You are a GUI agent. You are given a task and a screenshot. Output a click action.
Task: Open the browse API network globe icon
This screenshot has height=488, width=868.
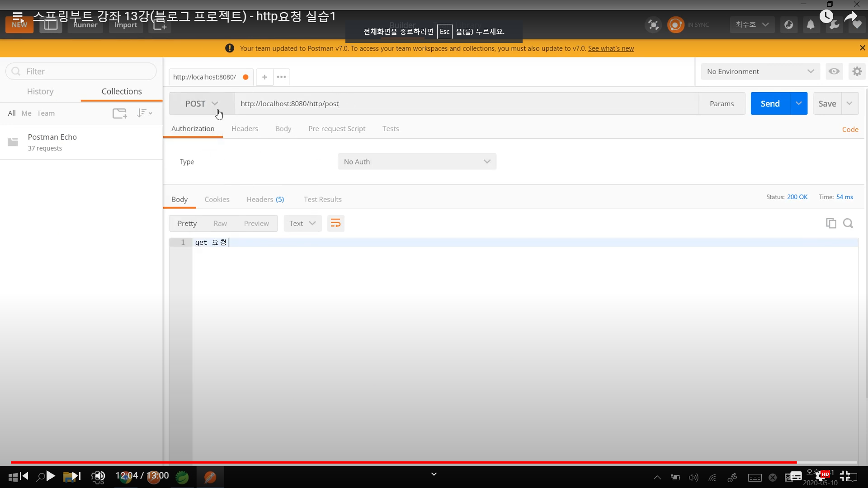[x=789, y=25]
